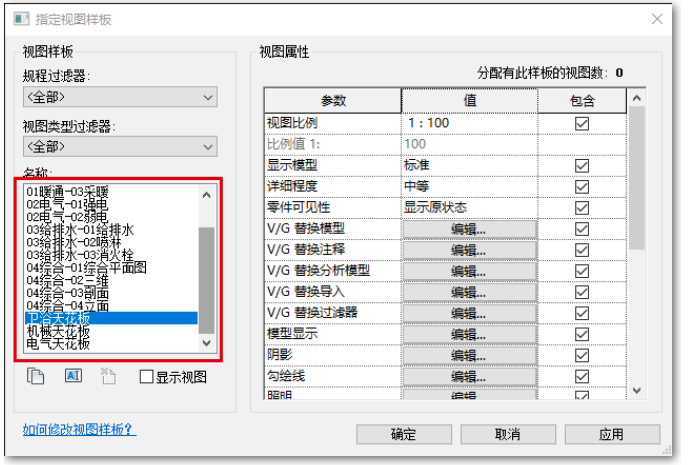
Task: Toggle the 包含 checkbox for 详细程度
Action: coord(582,186)
